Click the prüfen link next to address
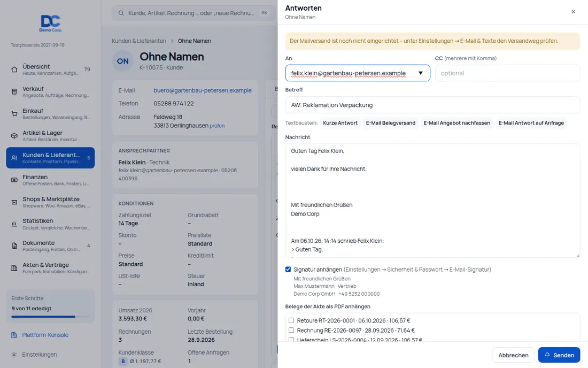 click(x=217, y=126)
